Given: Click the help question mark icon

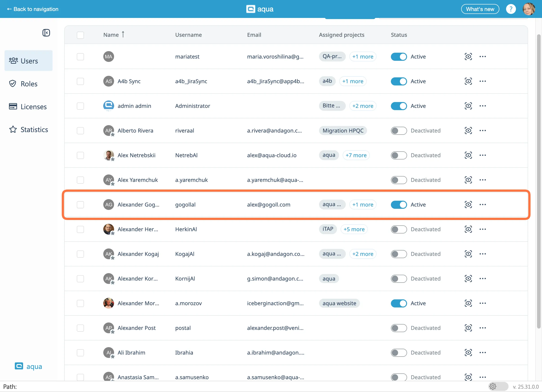Looking at the screenshot, I should [x=511, y=9].
